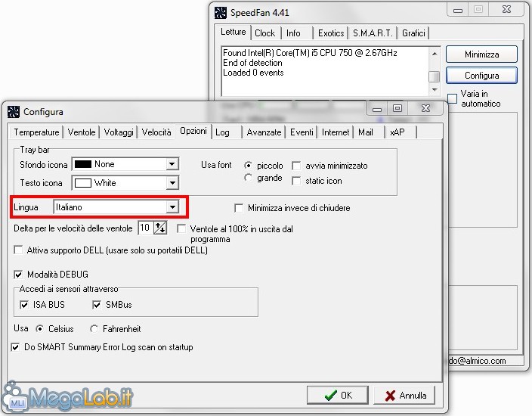Switch to the Ventole tab
Screen dimensions: 532x416
coord(82,132)
